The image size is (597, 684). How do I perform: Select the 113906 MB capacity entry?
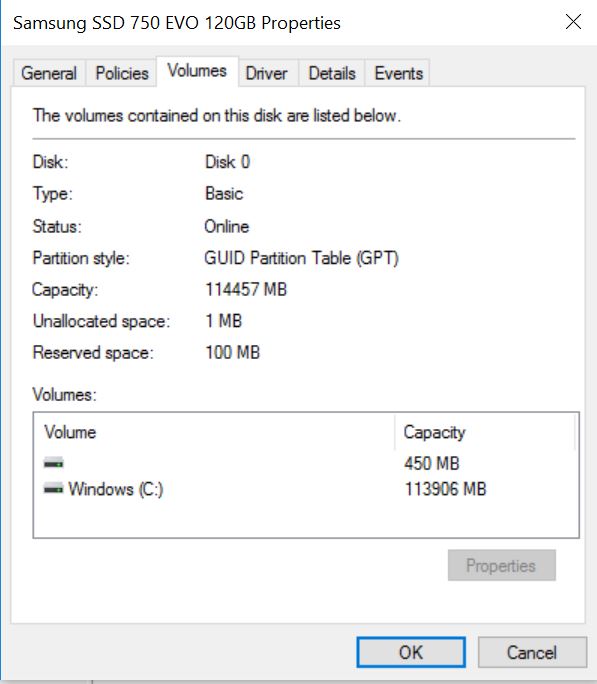(x=445, y=489)
